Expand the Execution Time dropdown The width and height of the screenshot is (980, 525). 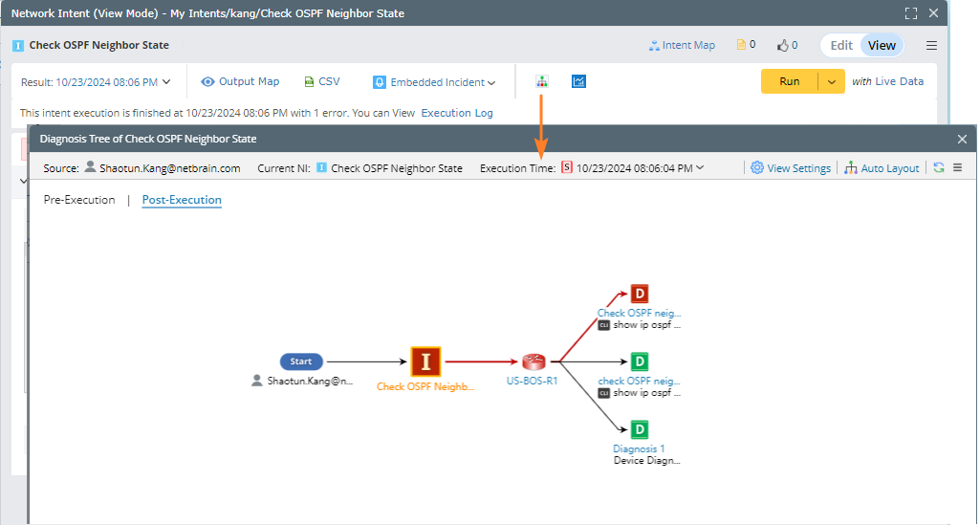click(x=700, y=167)
